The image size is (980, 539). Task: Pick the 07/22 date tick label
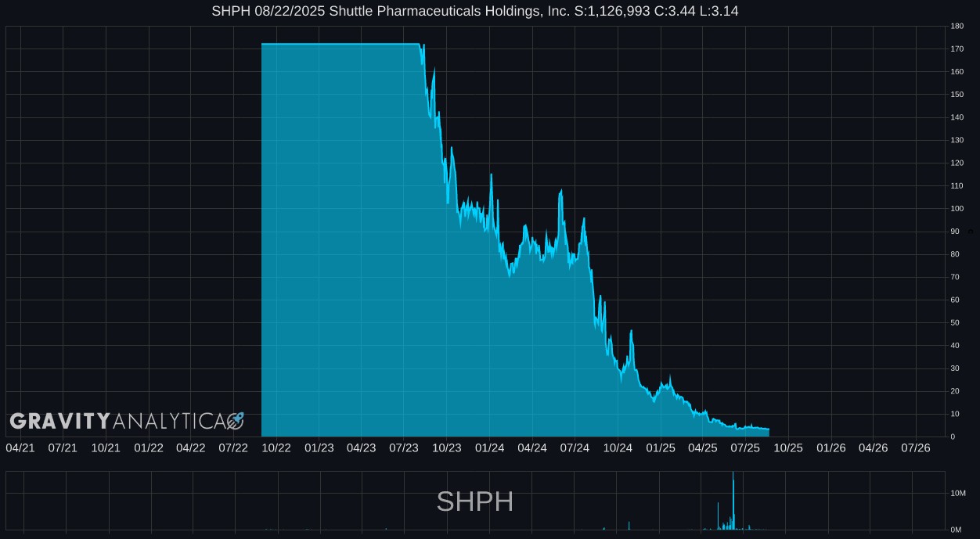[233, 447]
